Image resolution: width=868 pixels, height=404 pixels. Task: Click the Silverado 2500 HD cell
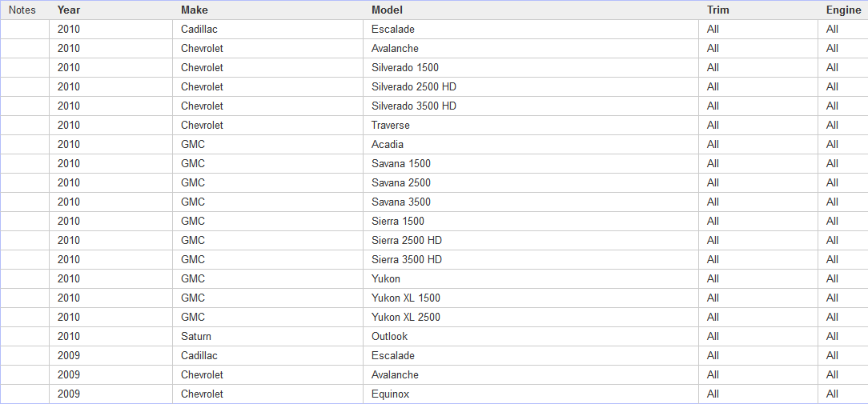coord(531,87)
